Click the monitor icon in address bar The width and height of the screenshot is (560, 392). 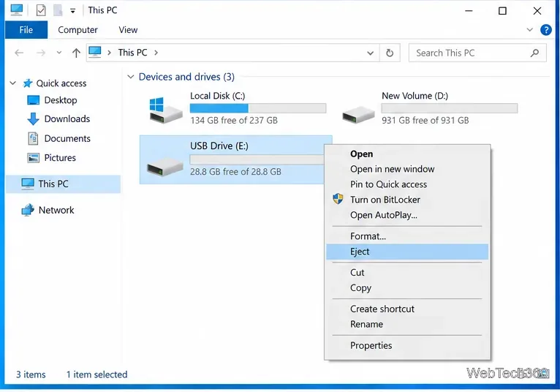(95, 53)
